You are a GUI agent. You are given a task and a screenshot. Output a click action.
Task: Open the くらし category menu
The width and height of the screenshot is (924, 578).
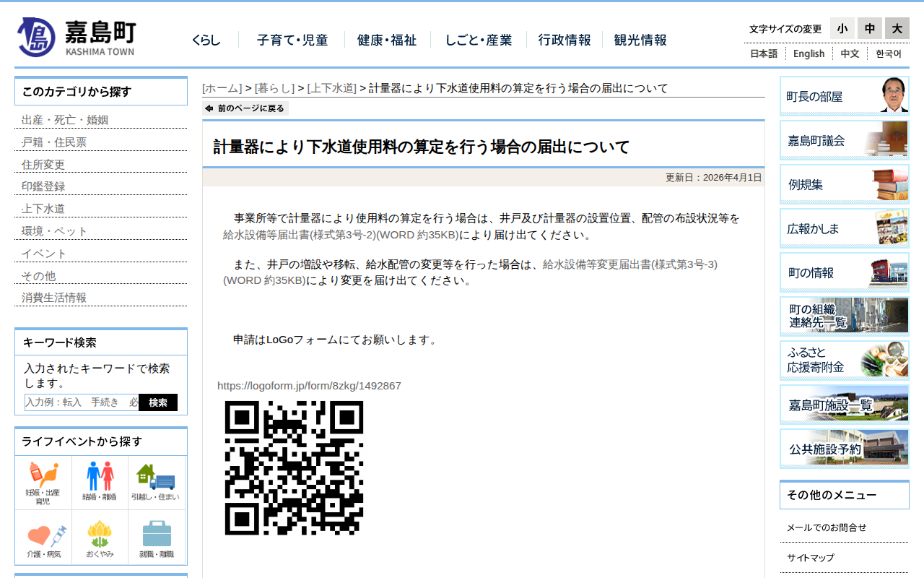coord(206,41)
